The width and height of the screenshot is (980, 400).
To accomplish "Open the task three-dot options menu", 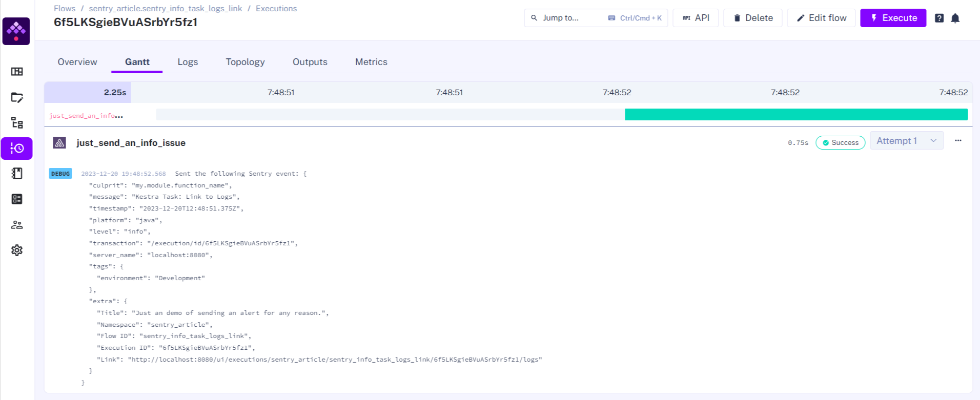I will tap(958, 141).
